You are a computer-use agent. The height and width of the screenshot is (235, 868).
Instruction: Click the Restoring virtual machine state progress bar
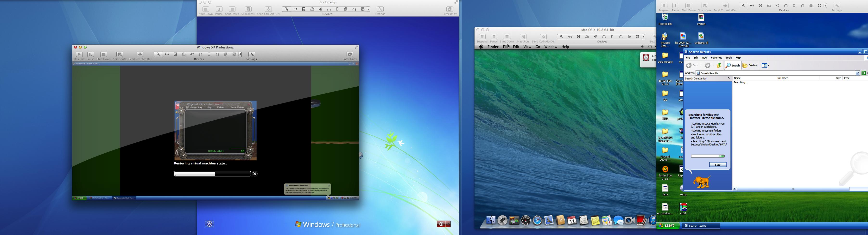pos(212,174)
